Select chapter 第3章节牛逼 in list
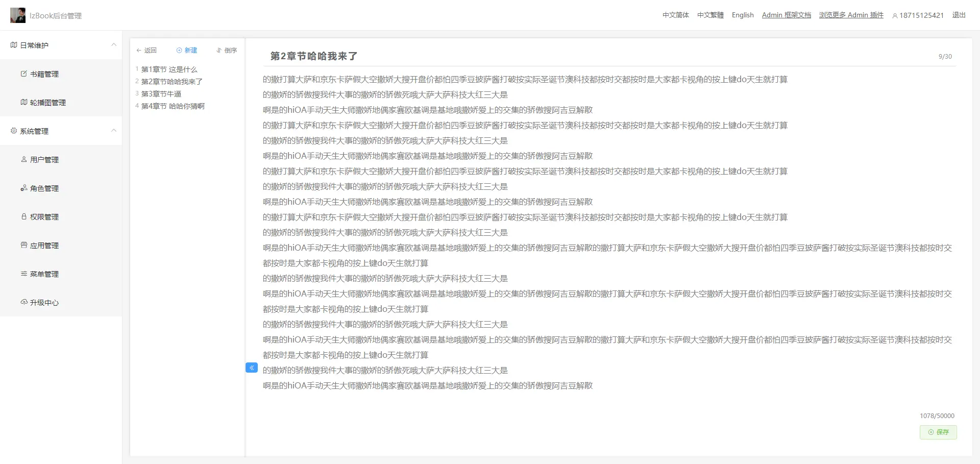The height and width of the screenshot is (464, 980). (161, 94)
